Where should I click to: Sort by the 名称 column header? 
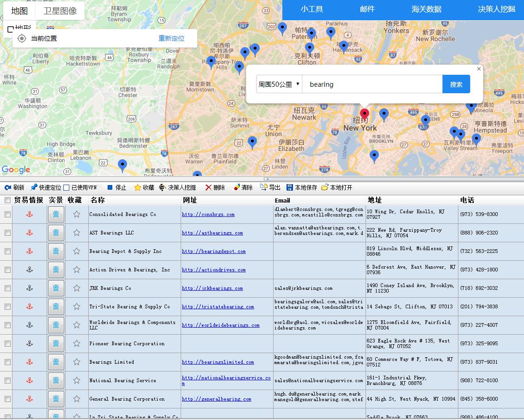coord(97,200)
